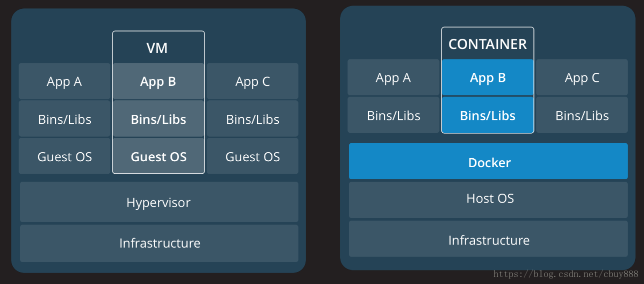Select the App A block in the VM diagram
644x284 pixels.
coord(64,81)
